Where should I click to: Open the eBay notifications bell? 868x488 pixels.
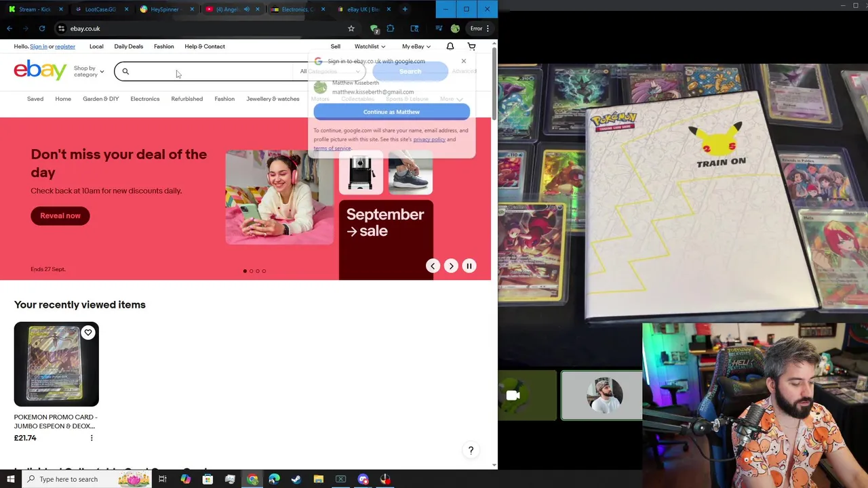450,46
